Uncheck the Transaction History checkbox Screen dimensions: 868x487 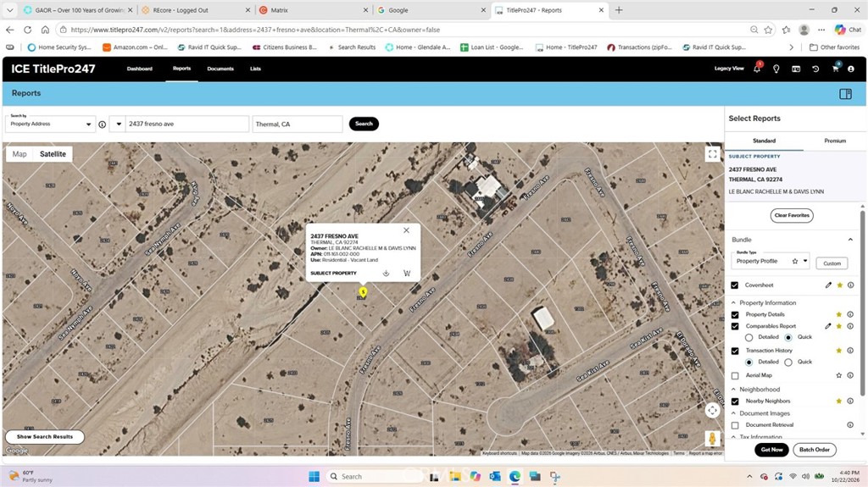click(x=735, y=351)
